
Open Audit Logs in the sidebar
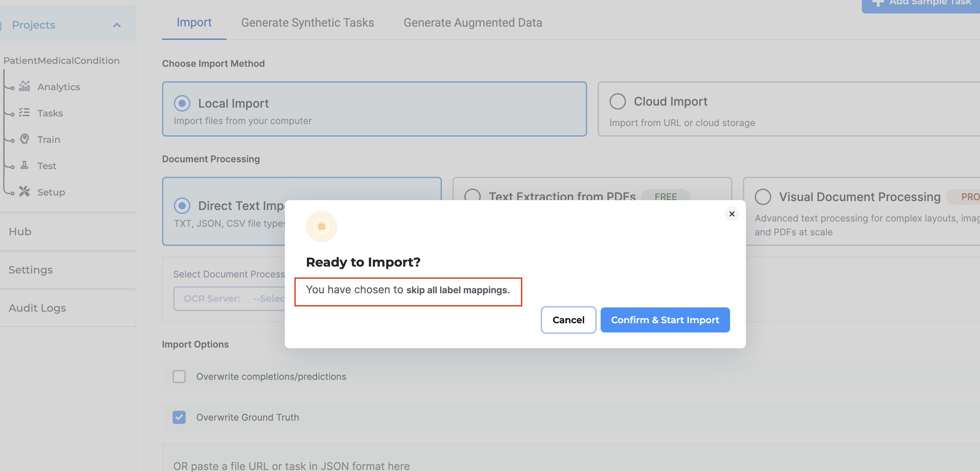pyautogui.click(x=68, y=308)
